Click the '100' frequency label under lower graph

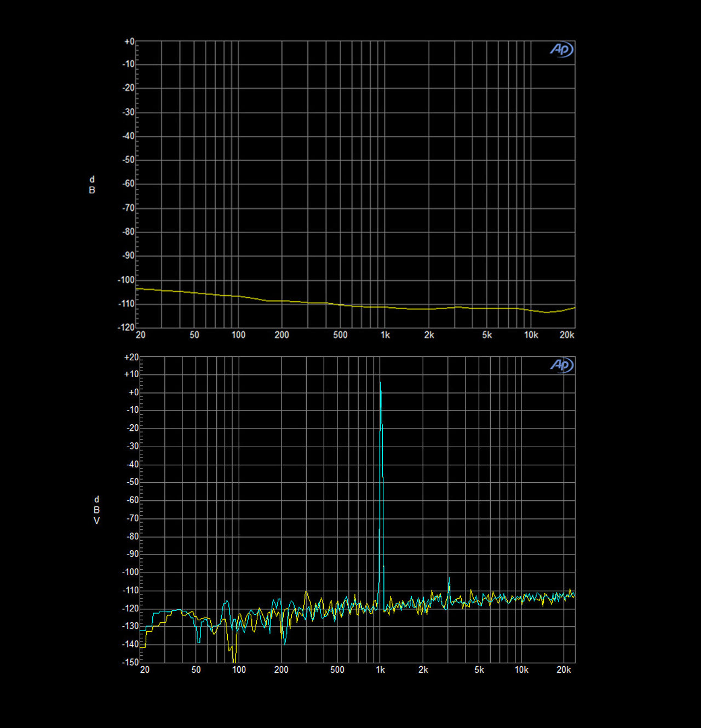[239, 669]
